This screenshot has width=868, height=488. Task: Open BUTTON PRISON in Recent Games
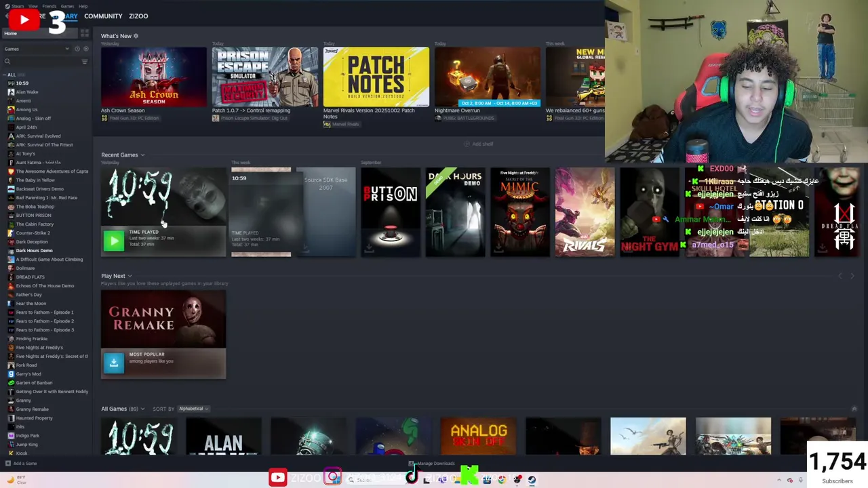tap(391, 212)
